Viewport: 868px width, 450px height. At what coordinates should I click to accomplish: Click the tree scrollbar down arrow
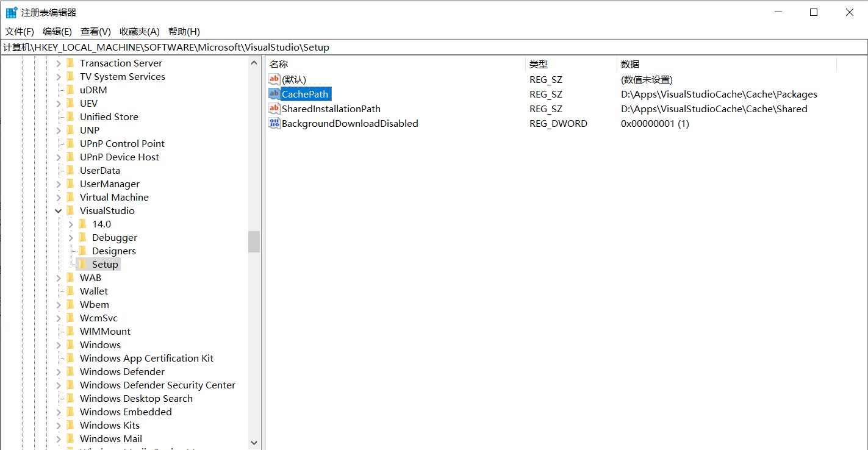pos(254,443)
